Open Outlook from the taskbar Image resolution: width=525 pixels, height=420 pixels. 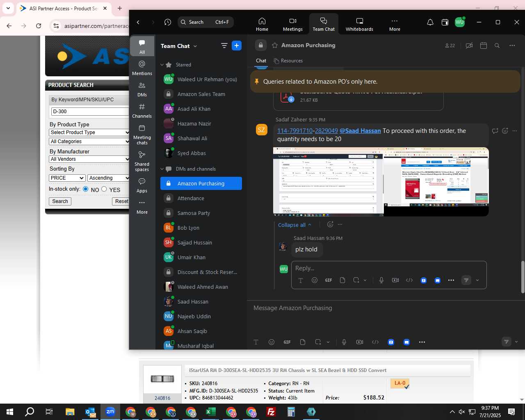90,412
